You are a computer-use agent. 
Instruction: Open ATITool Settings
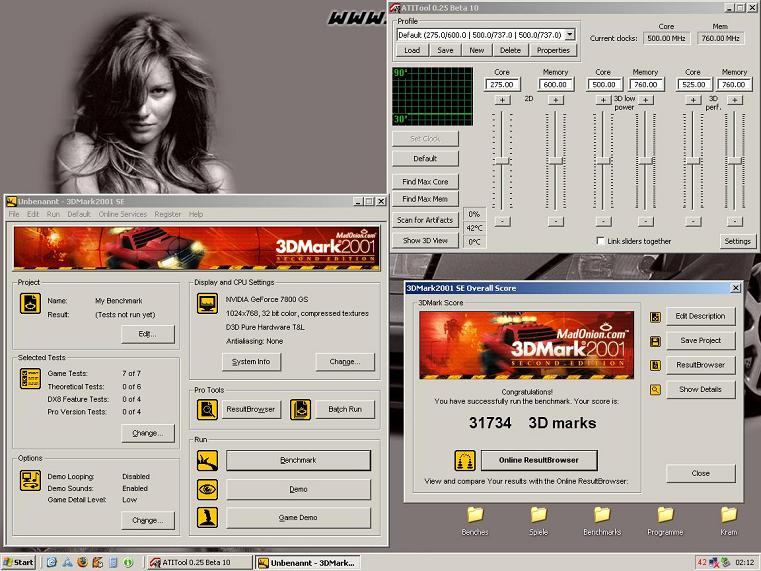coord(737,241)
